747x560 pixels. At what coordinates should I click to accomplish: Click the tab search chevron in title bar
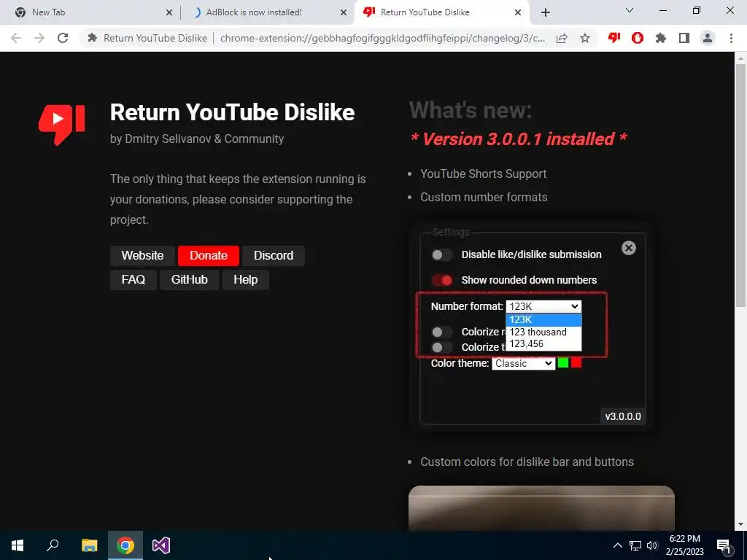click(630, 10)
